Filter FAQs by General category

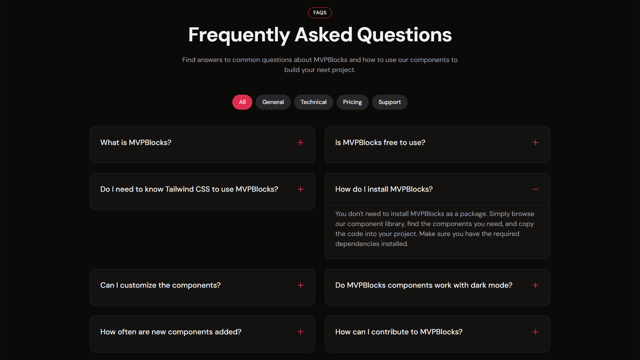(x=273, y=102)
